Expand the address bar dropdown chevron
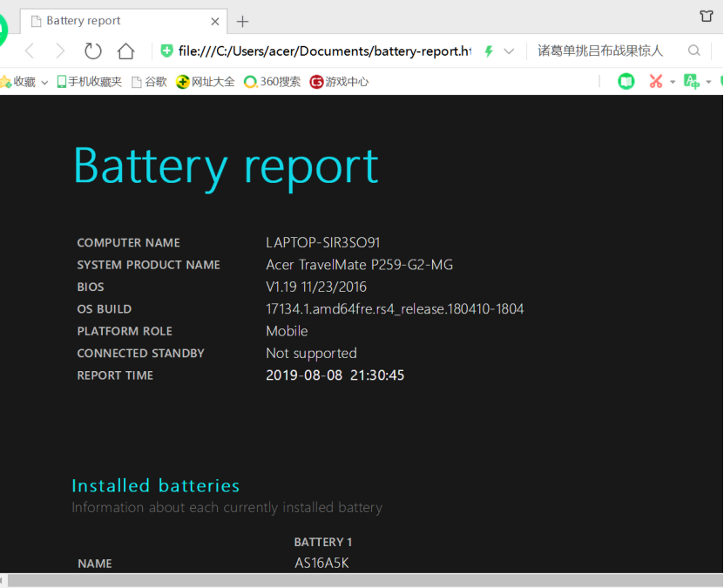Viewport: 724px width, 588px height. [510, 51]
